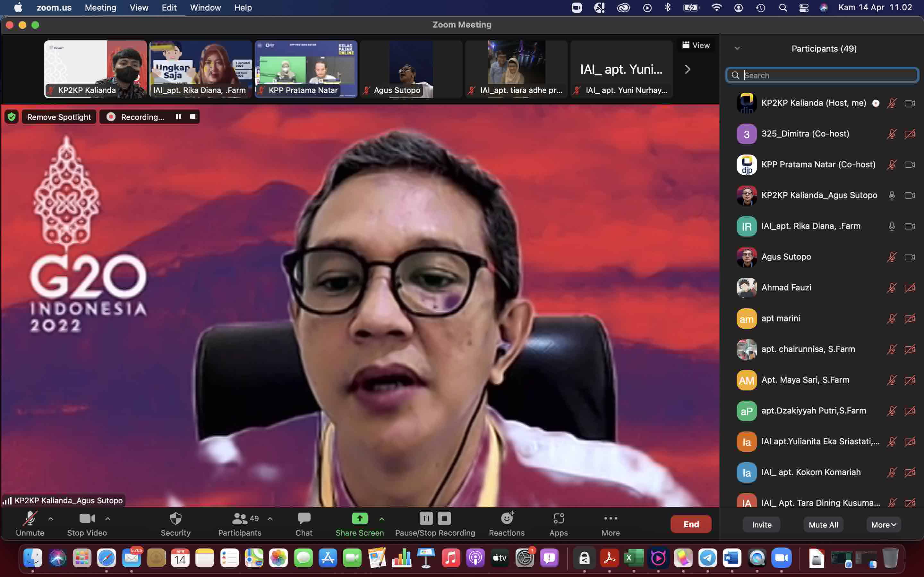This screenshot has width=924, height=577.
Task: Click the Reactions smiley icon
Action: click(507, 519)
